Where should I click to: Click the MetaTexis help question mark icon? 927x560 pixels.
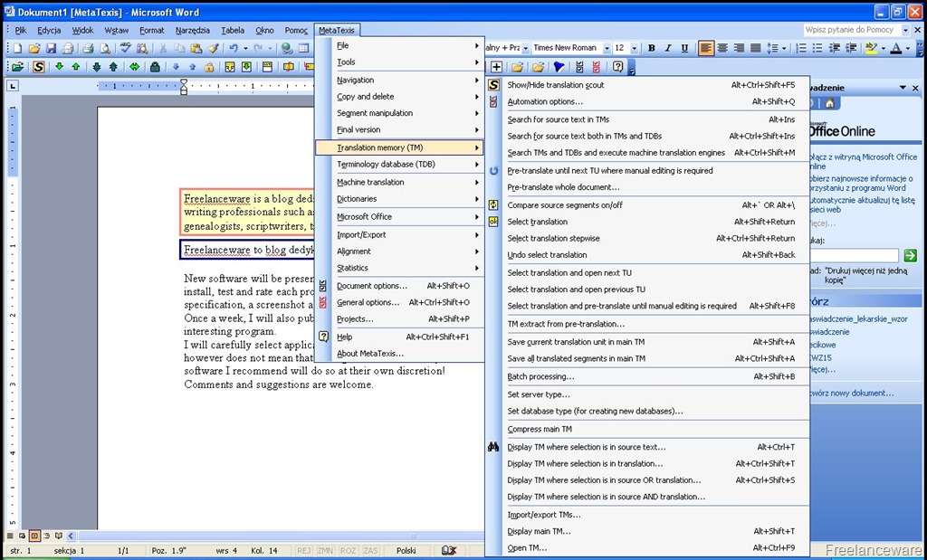617,67
